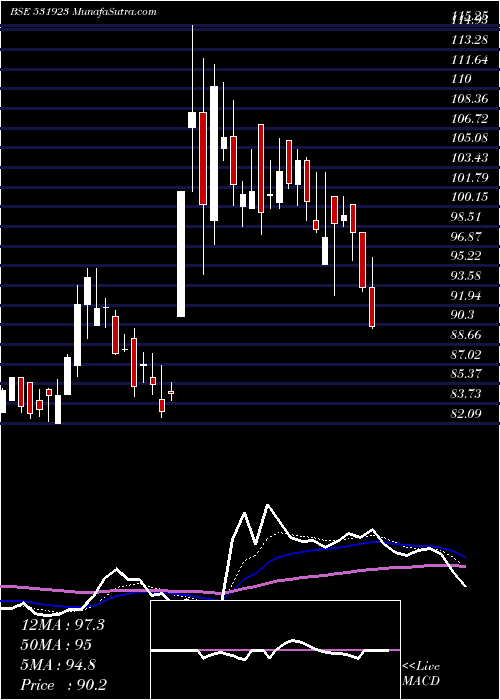
Task: Click the 82.09 price axis label
Action: (467, 413)
